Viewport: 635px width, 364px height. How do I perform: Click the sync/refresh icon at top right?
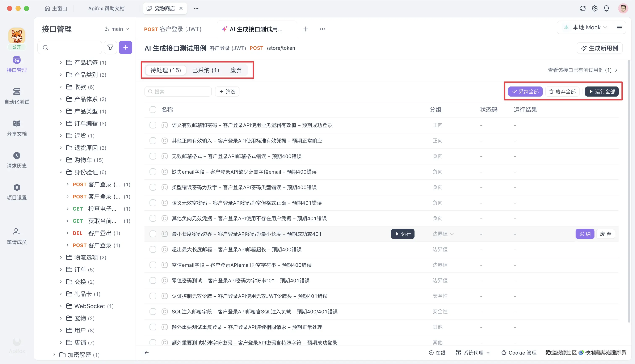pyautogui.click(x=583, y=8)
